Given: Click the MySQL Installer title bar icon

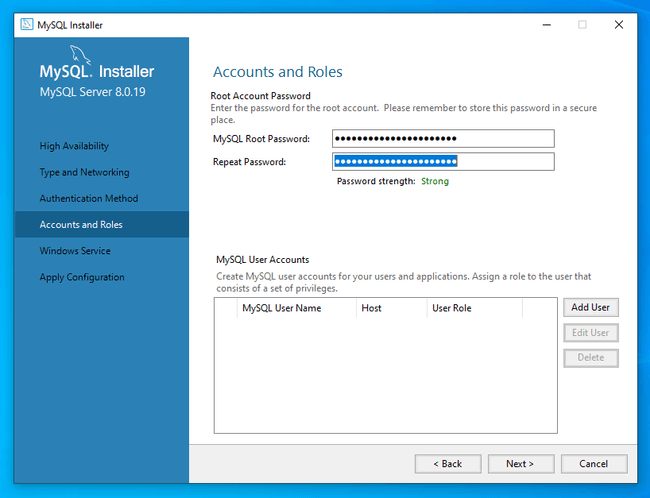Looking at the screenshot, I should coord(27,25).
